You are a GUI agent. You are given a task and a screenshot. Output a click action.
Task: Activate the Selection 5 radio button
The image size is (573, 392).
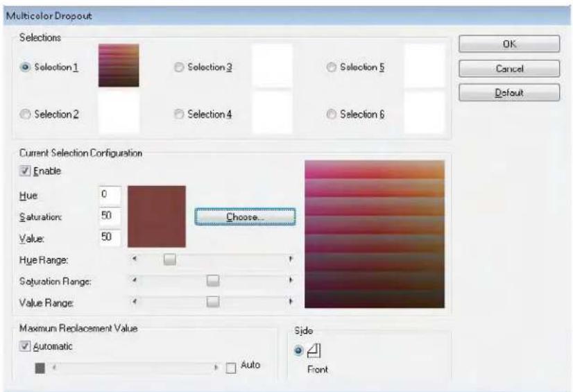pyautogui.click(x=331, y=67)
